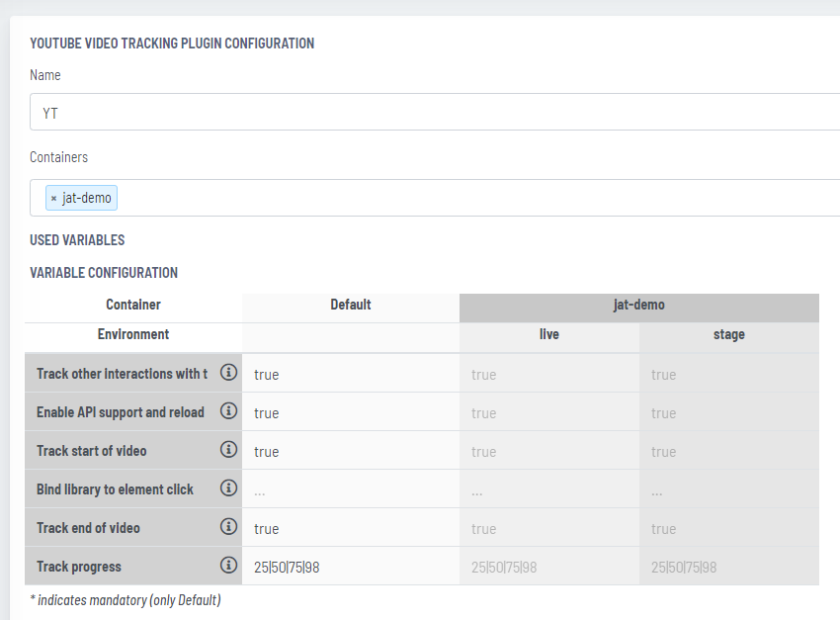Click the Enable API support and reload label
840x620 pixels.
coord(121,412)
